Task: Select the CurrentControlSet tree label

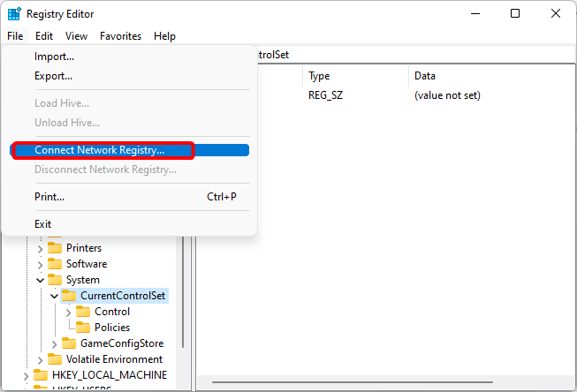Action: pyautogui.click(x=123, y=296)
